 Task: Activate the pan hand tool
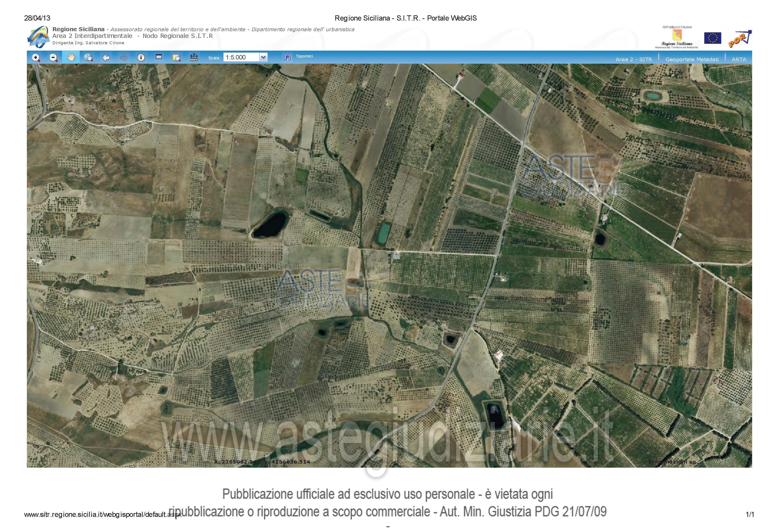click(x=71, y=57)
